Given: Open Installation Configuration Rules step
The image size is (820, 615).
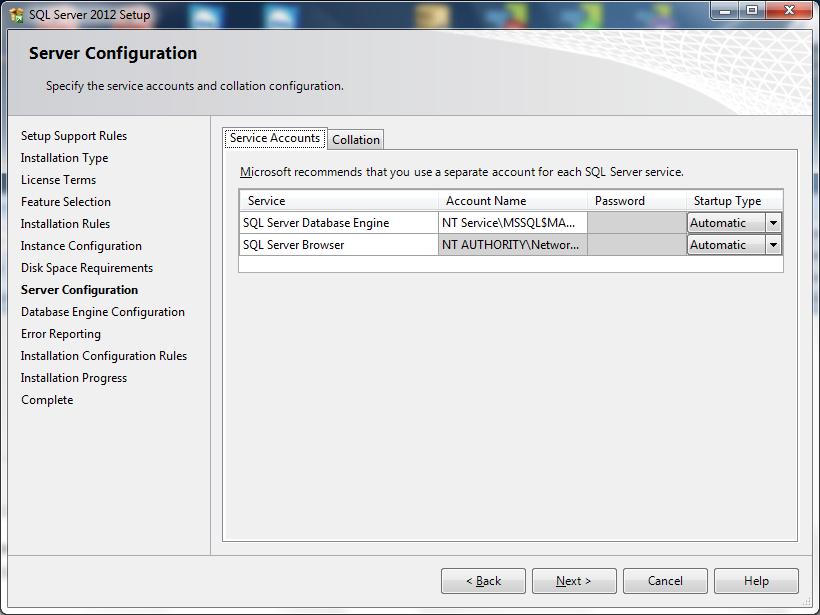Looking at the screenshot, I should click(x=104, y=356).
